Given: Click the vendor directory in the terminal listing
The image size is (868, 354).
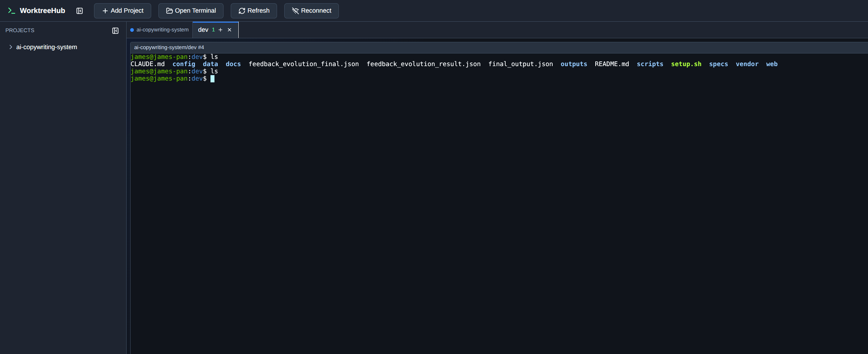Looking at the screenshot, I should (x=747, y=64).
